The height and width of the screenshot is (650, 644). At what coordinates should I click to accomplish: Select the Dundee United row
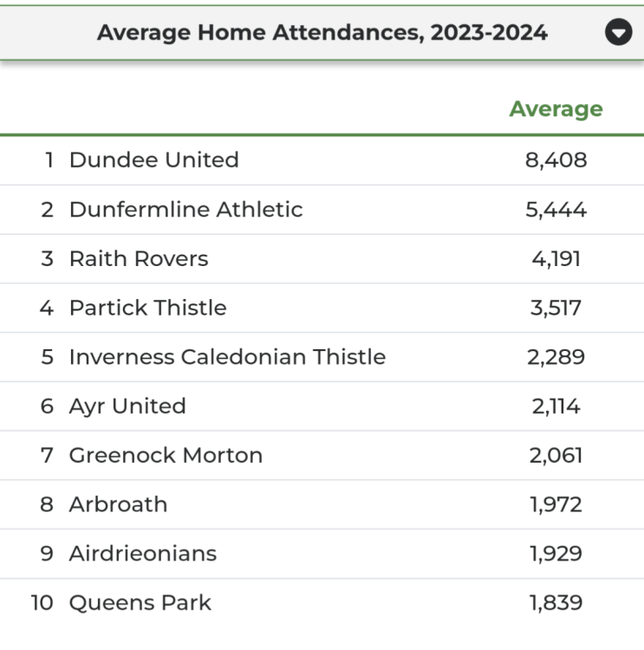pyautogui.click(x=322, y=160)
